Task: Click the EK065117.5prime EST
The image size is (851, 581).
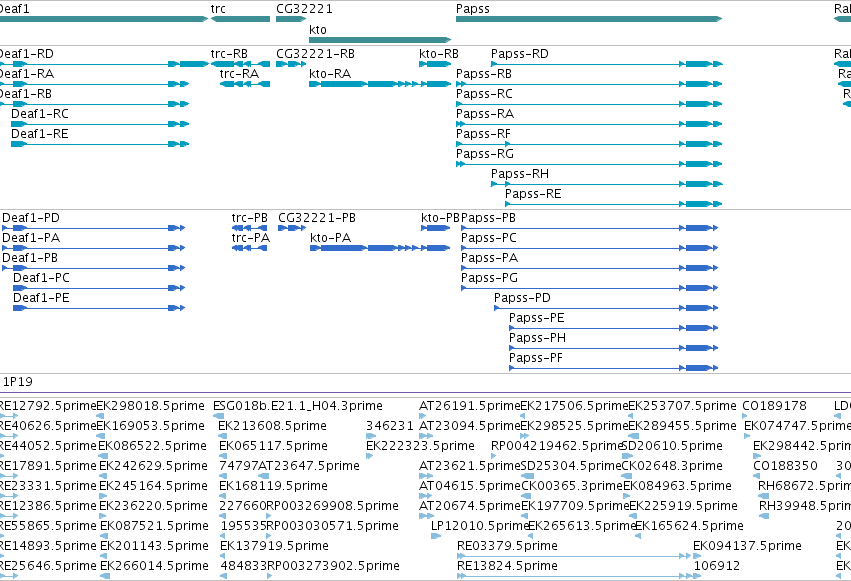Action: click(222, 456)
